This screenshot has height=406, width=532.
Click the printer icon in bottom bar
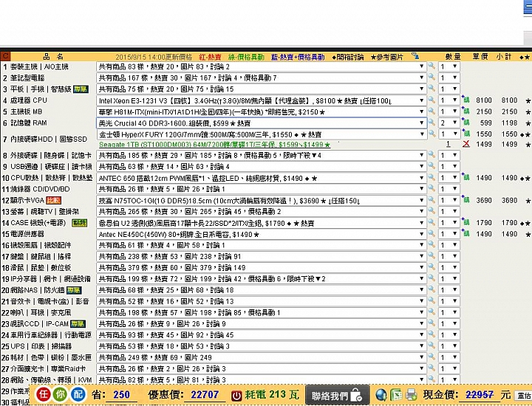[412, 394]
